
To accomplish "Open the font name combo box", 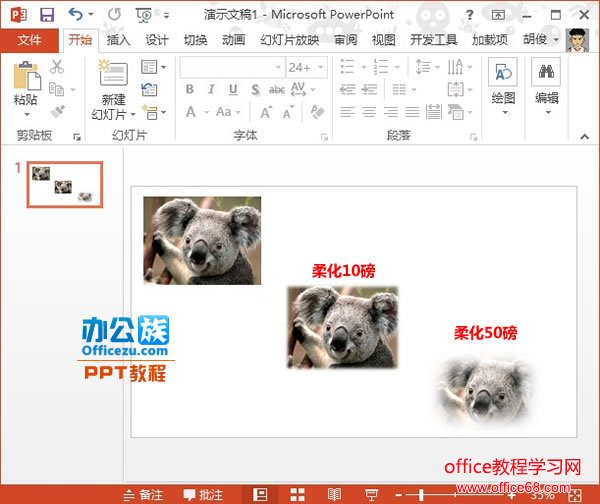I will click(x=233, y=67).
